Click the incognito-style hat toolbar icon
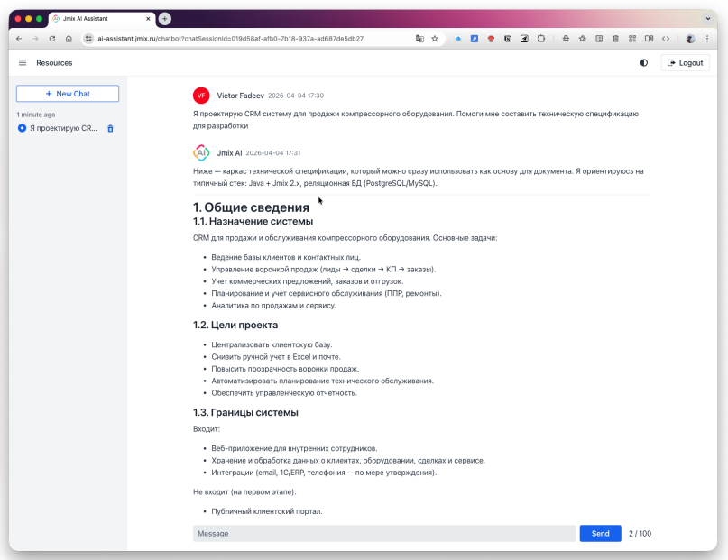Image resolution: width=728 pixels, height=560 pixels. (x=566, y=39)
